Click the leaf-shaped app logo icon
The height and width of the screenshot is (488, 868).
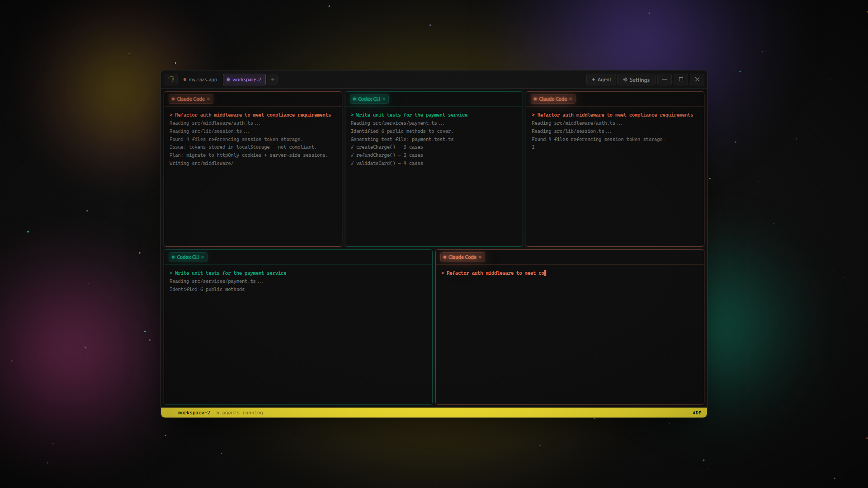[x=171, y=79]
